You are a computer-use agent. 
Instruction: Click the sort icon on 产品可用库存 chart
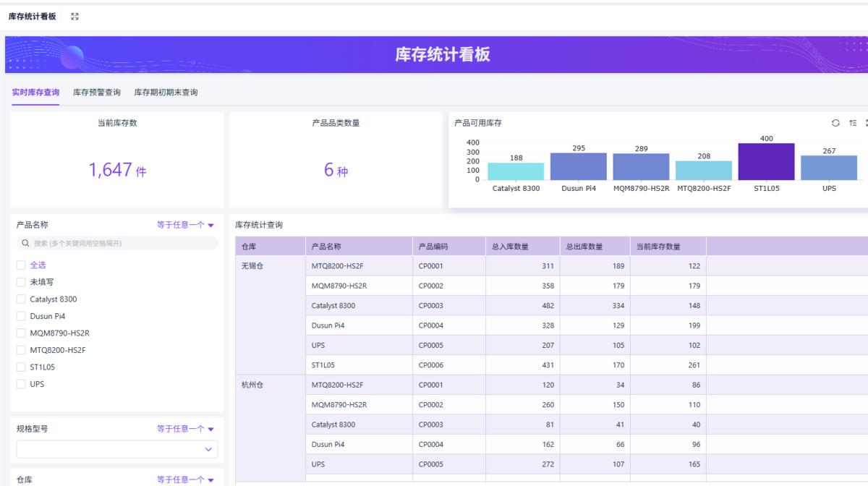click(x=853, y=123)
